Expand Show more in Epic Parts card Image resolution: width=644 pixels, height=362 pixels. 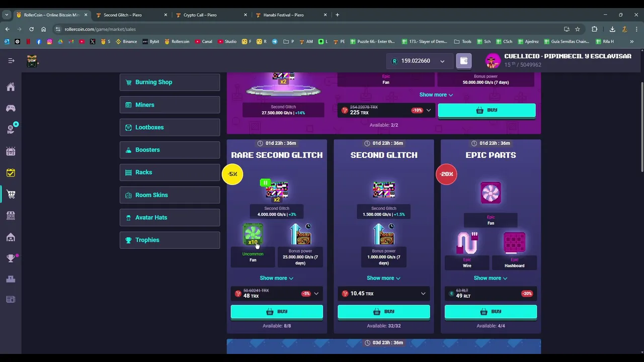(491, 278)
